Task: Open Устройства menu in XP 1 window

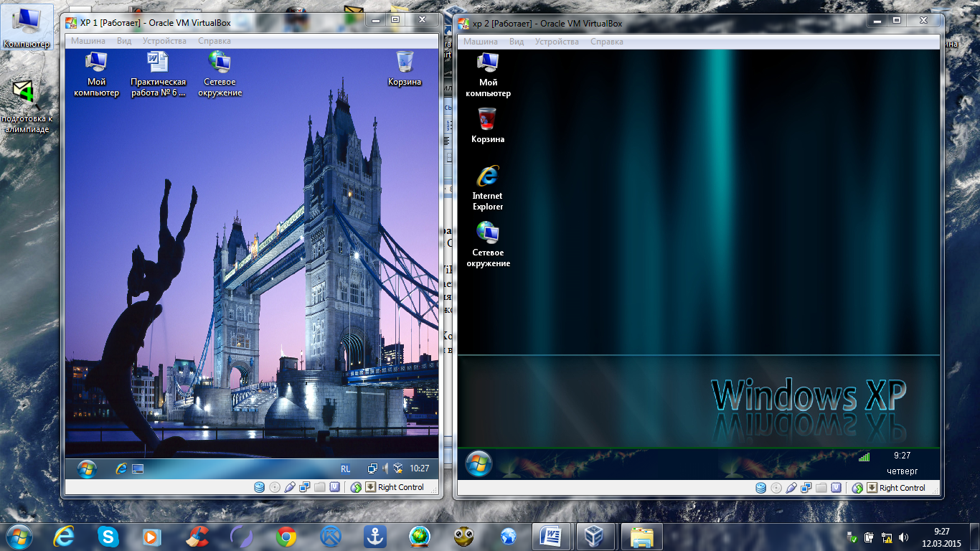Action: point(165,41)
